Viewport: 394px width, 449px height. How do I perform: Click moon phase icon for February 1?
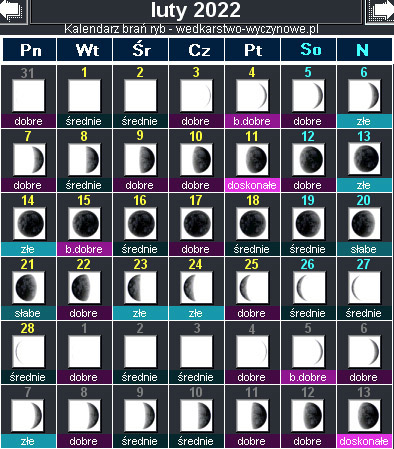click(84, 96)
